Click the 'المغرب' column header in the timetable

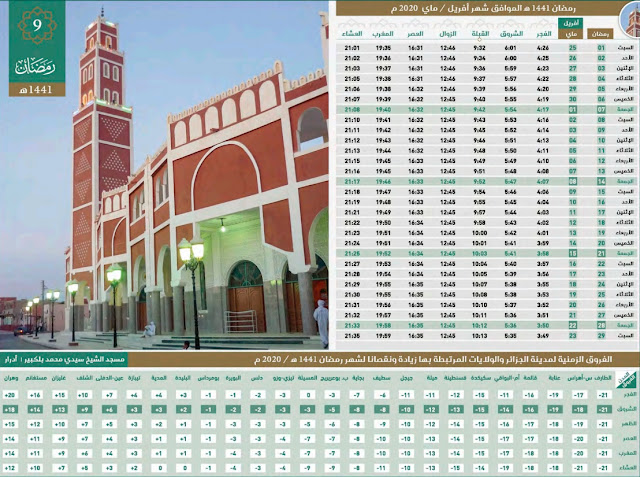click(383, 34)
